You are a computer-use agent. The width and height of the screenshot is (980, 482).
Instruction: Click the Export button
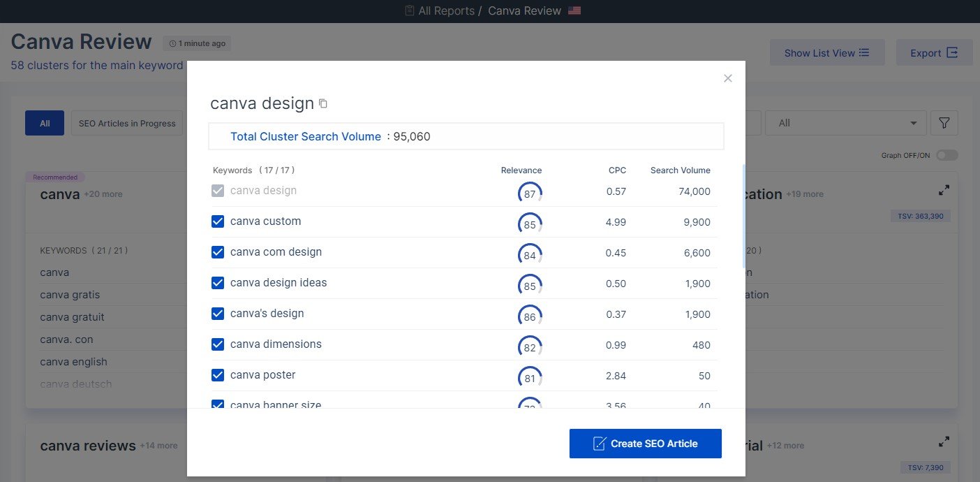pos(934,53)
